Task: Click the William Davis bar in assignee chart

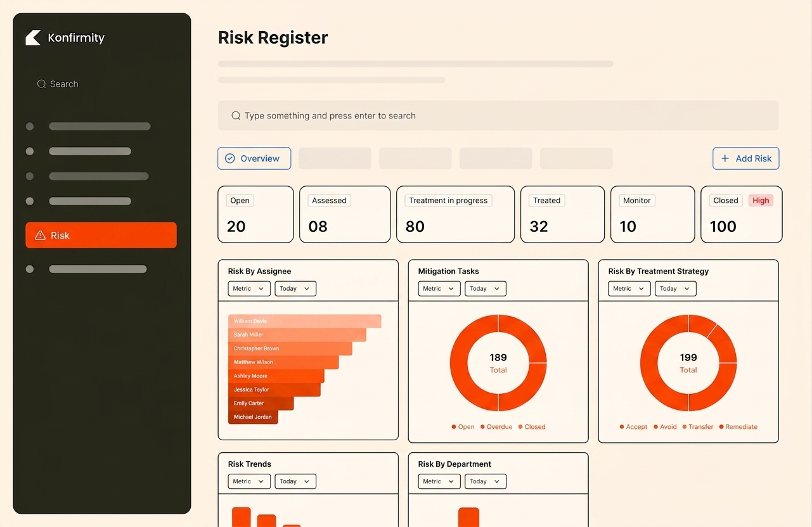Action: [304, 321]
